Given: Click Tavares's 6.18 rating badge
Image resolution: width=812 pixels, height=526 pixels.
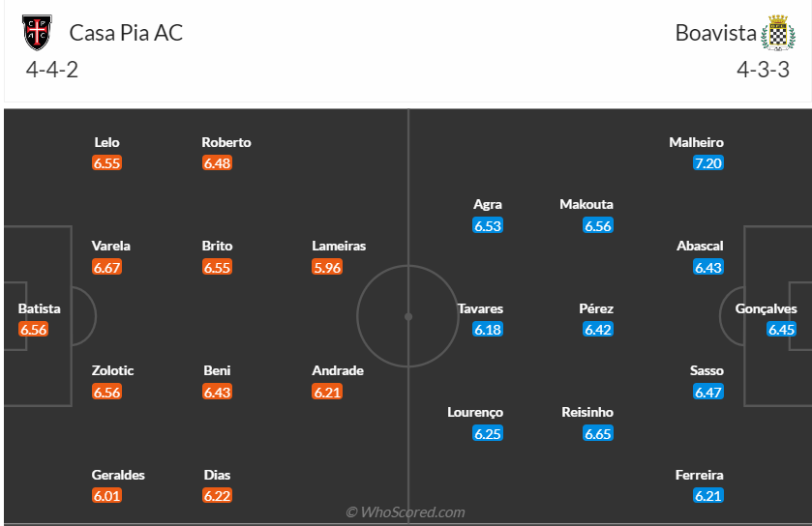Looking at the screenshot, I should tap(488, 330).
